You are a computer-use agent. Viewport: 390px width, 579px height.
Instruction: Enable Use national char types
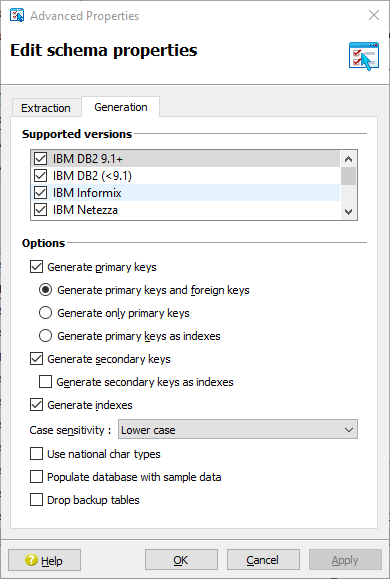[36, 454]
